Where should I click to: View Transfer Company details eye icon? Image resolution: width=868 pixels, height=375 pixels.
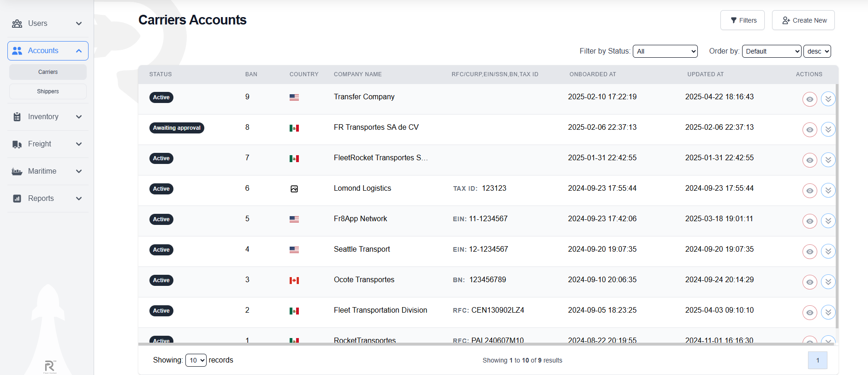click(x=810, y=99)
